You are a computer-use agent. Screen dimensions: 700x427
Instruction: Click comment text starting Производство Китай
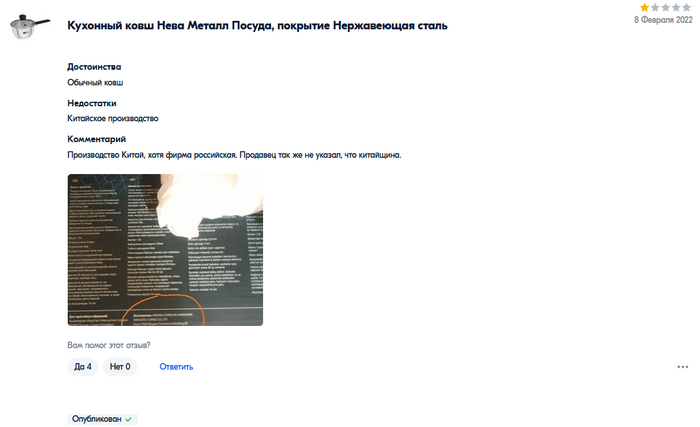point(234,155)
